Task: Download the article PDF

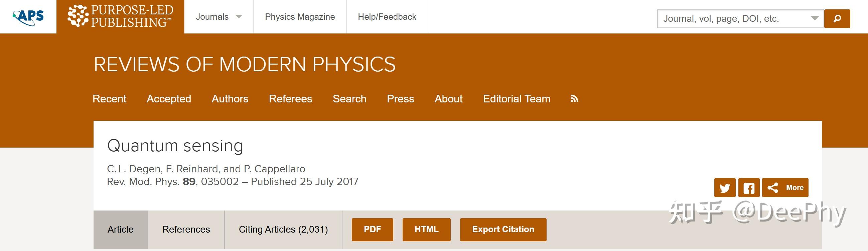Action: coord(372,229)
